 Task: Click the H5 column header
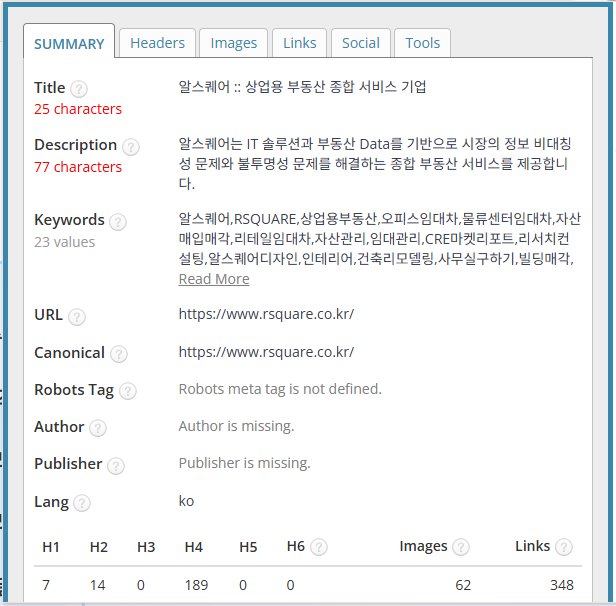(248, 547)
